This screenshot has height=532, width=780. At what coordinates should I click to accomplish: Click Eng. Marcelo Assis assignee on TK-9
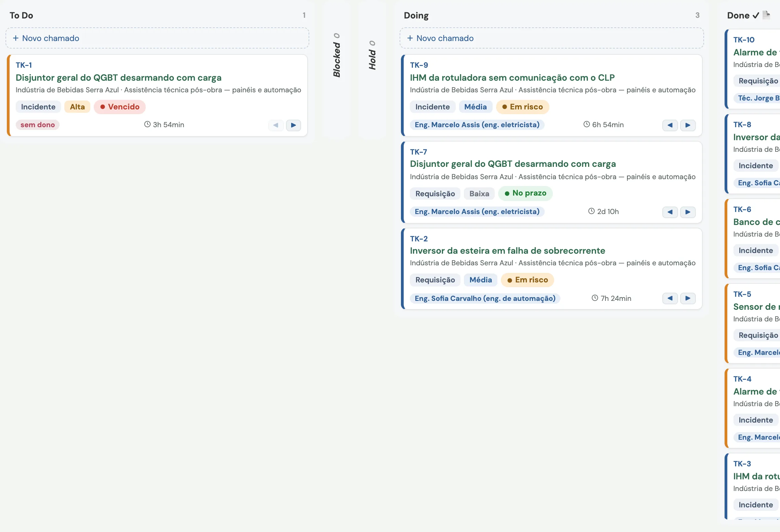[x=477, y=125]
